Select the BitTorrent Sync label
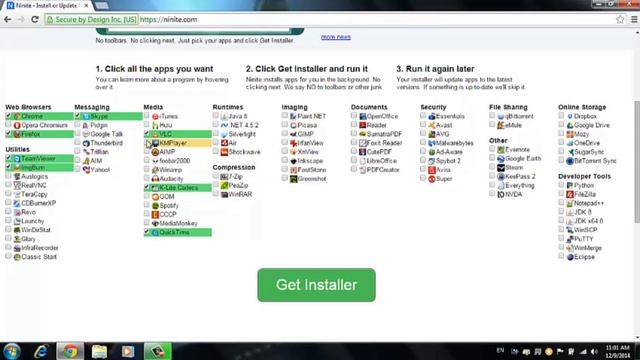The width and height of the screenshot is (640, 360). [595, 161]
